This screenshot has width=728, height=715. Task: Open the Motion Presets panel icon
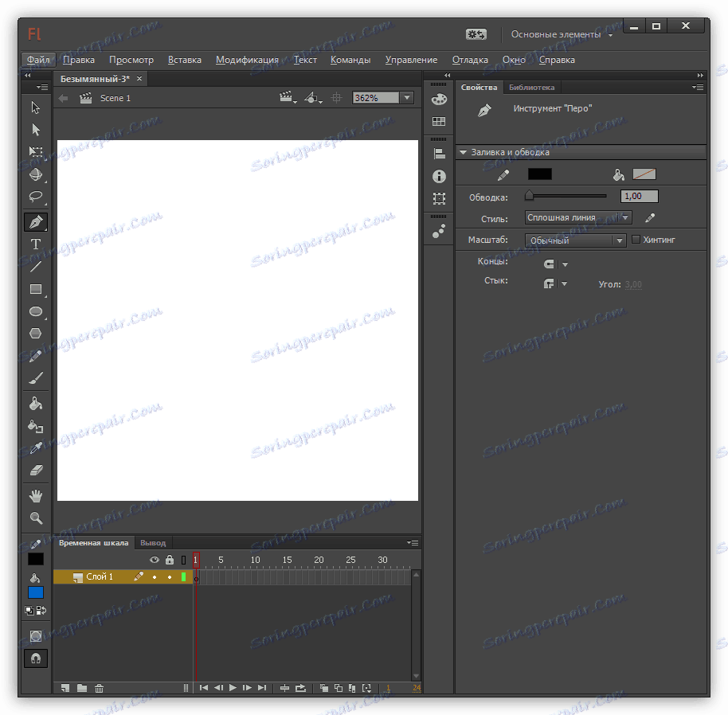pyautogui.click(x=439, y=231)
